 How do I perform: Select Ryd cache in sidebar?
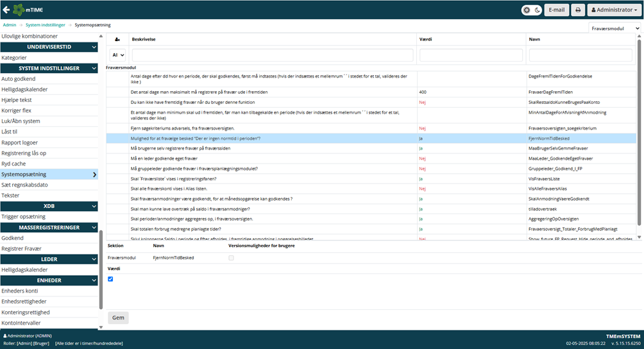[x=15, y=164]
